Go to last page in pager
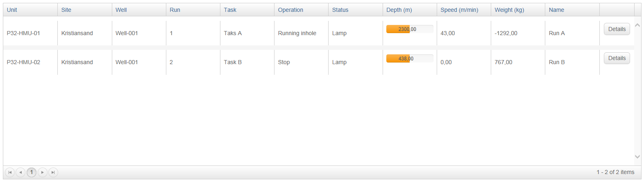Image resolution: width=644 pixels, height=181 pixels. 53,172
